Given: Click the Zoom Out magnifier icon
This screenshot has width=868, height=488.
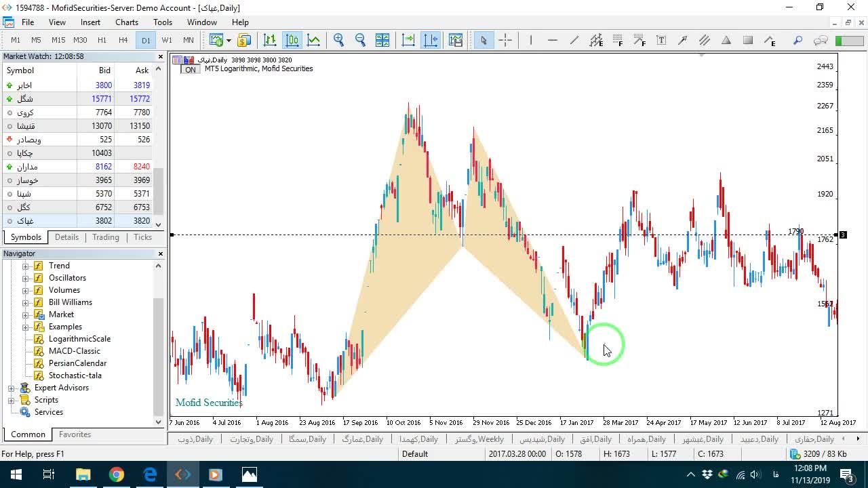Looking at the screenshot, I should (x=361, y=41).
